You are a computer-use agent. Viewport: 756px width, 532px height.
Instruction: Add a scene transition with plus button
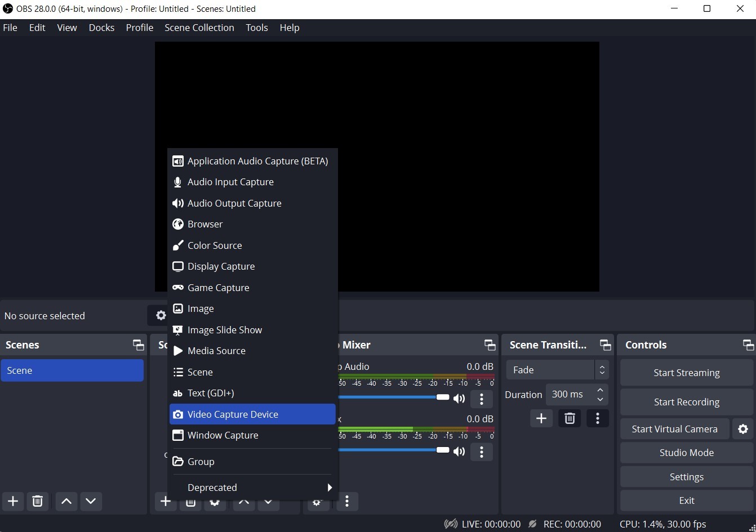point(541,418)
